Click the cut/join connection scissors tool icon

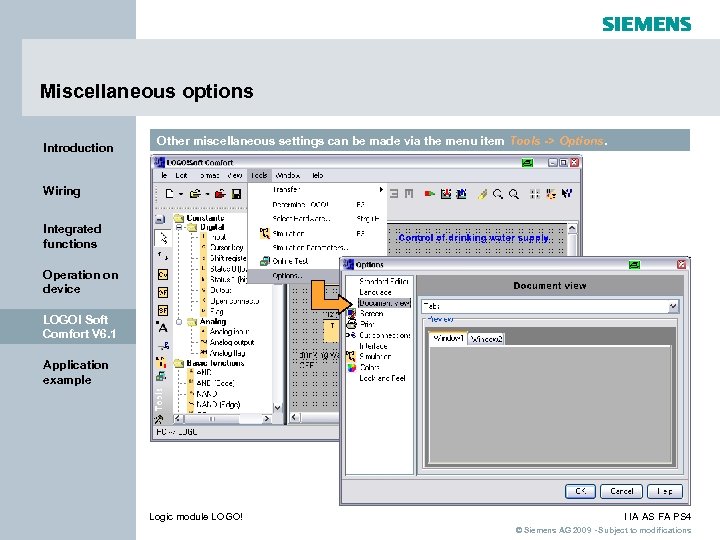pyautogui.click(x=163, y=345)
